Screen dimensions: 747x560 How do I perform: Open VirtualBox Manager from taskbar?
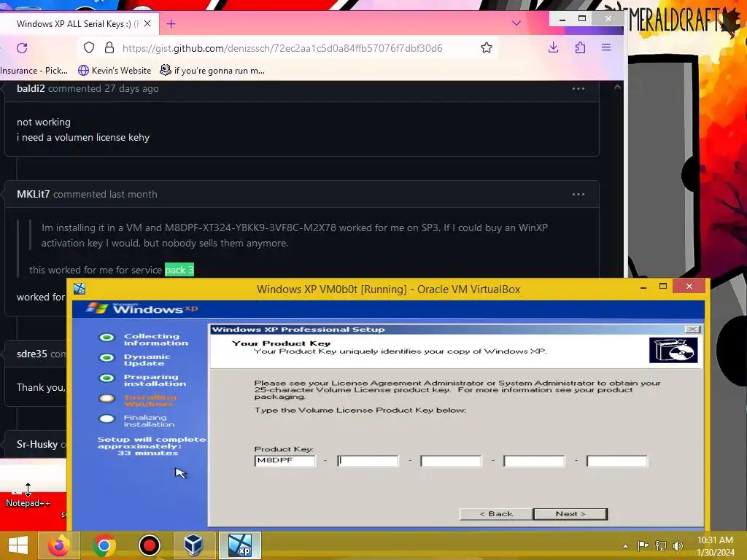tap(193, 545)
